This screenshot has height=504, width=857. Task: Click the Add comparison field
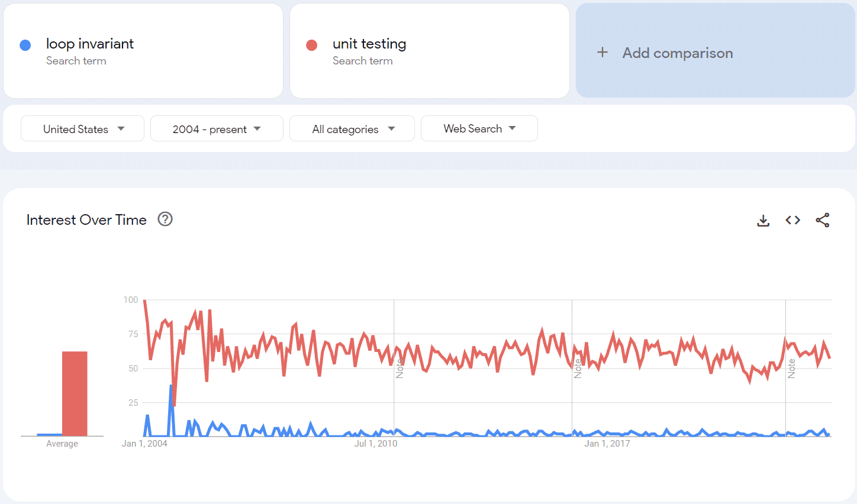pyautogui.click(x=677, y=53)
